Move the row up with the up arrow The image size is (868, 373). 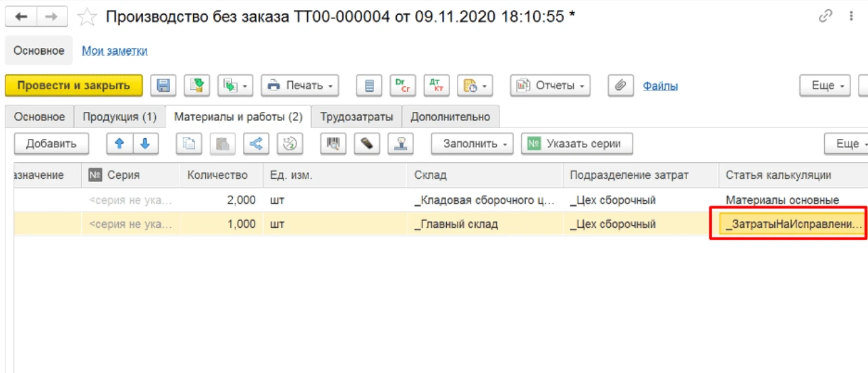[119, 144]
